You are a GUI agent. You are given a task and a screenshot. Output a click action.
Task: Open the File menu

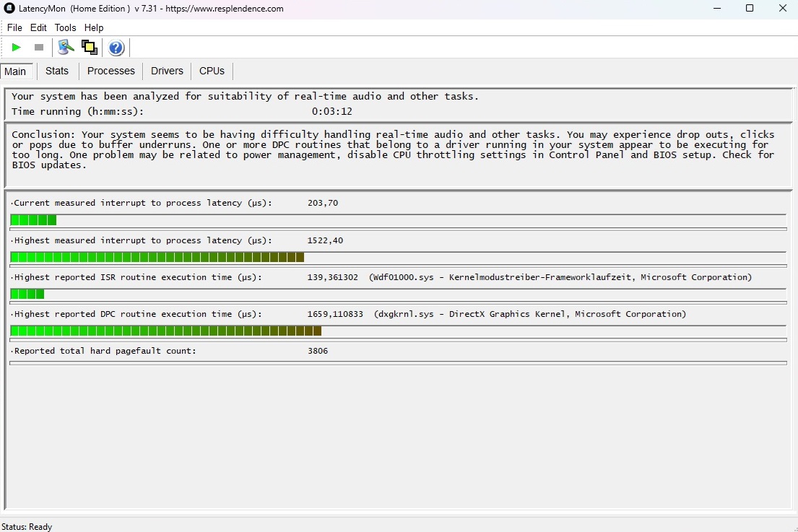click(14, 27)
